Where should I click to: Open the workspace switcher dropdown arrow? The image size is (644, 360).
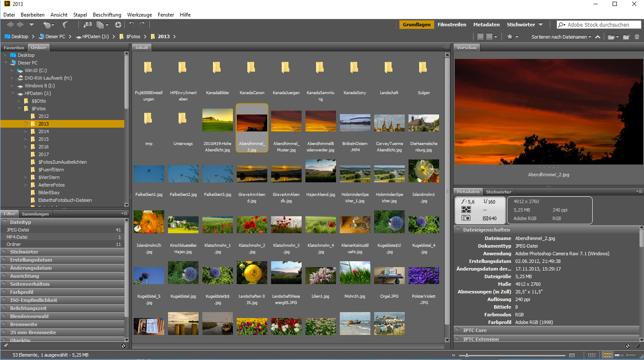click(541, 25)
